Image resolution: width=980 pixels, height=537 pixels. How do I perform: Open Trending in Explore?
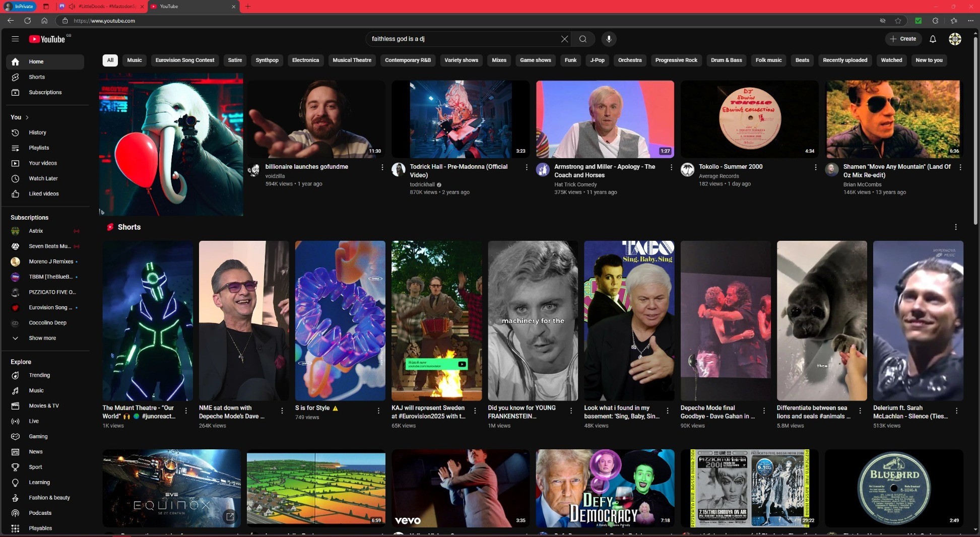click(45, 375)
